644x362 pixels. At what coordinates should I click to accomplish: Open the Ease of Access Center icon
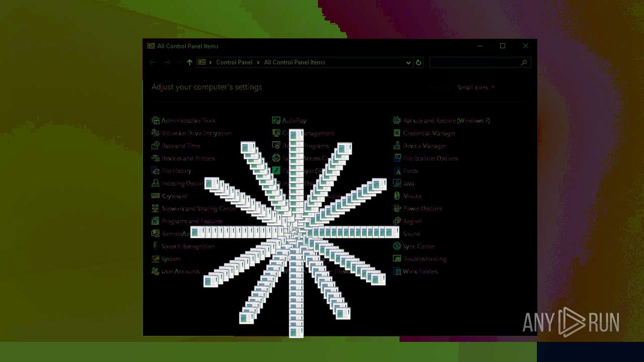point(276,158)
